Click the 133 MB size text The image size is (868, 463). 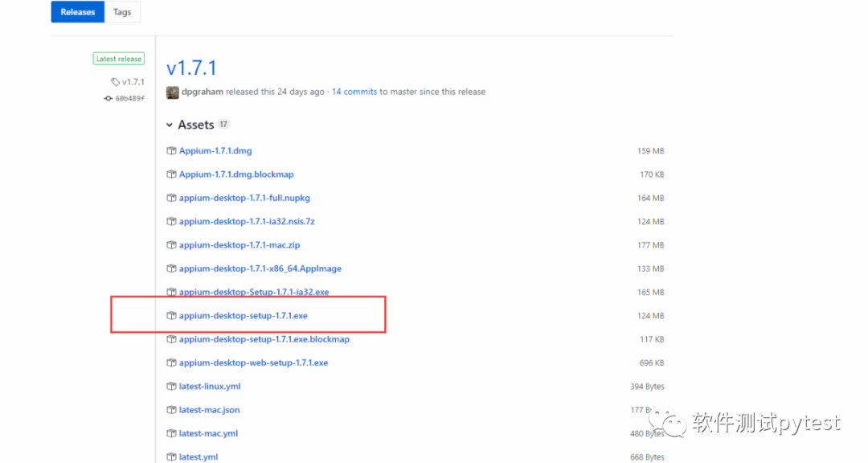[650, 268]
